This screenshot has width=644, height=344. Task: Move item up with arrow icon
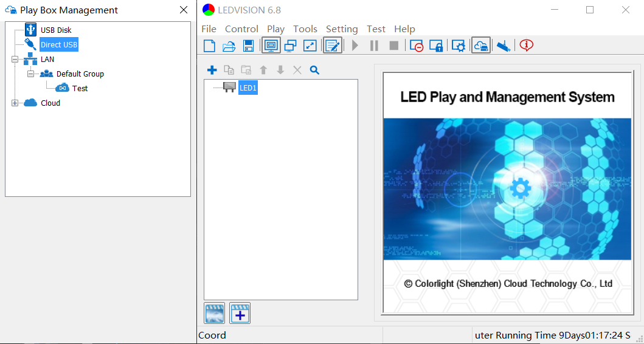pyautogui.click(x=264, y=70)
